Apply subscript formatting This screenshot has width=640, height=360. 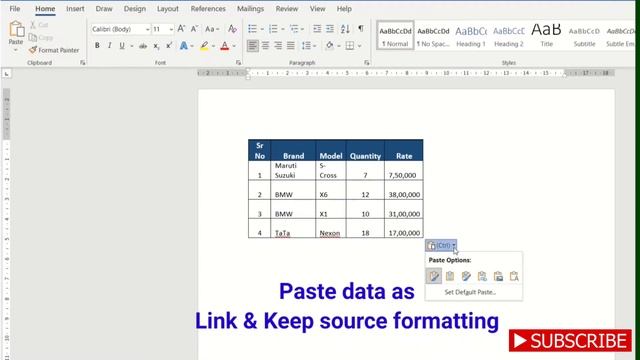pyautogui.click(x=156, y=46)
